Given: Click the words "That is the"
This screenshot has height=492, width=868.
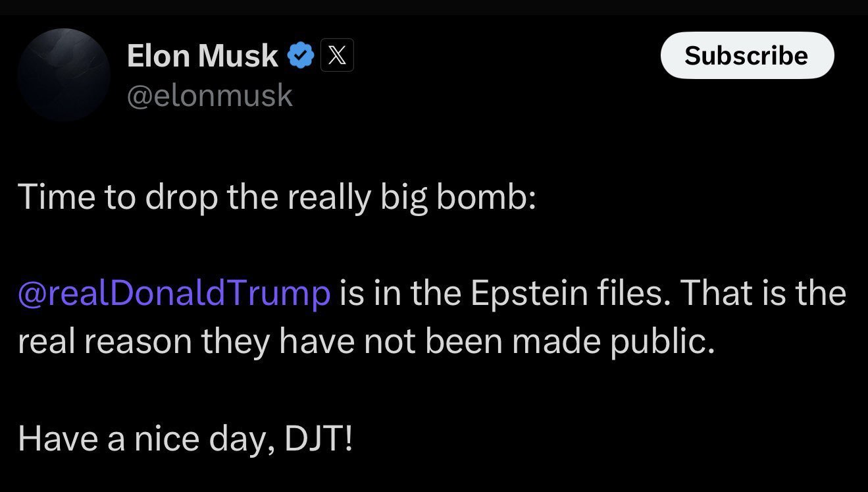Looking at the screenshot, I should [x=763, y=292].
